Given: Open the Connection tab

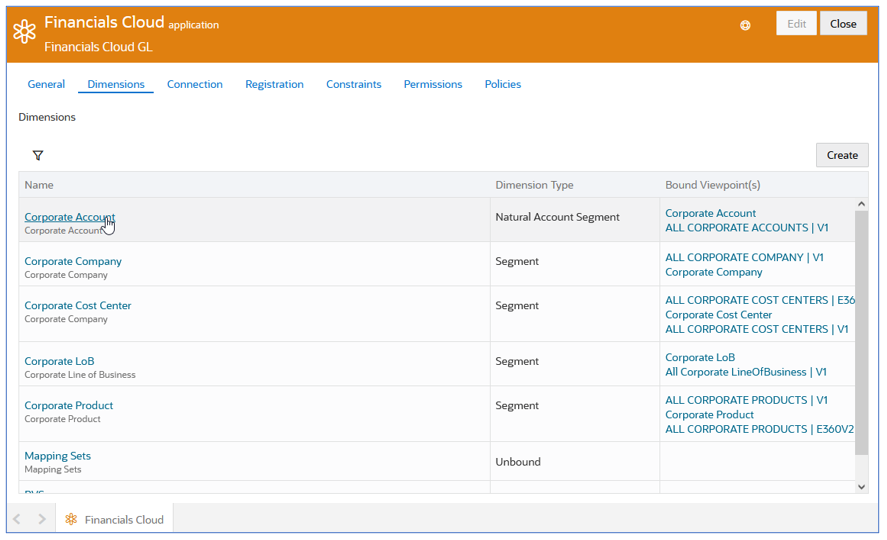Looking at the screenshot, I should click(x=195, y=84).
